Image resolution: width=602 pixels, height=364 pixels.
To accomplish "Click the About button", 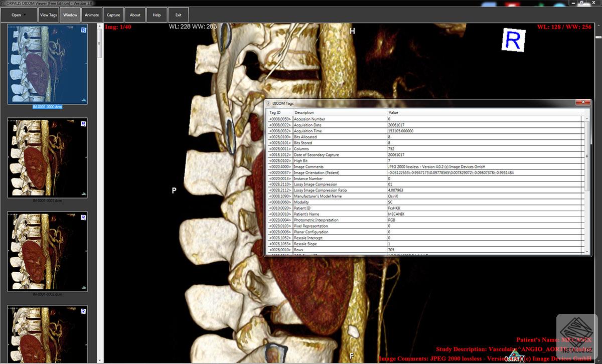I will click(x=134, y=15).
